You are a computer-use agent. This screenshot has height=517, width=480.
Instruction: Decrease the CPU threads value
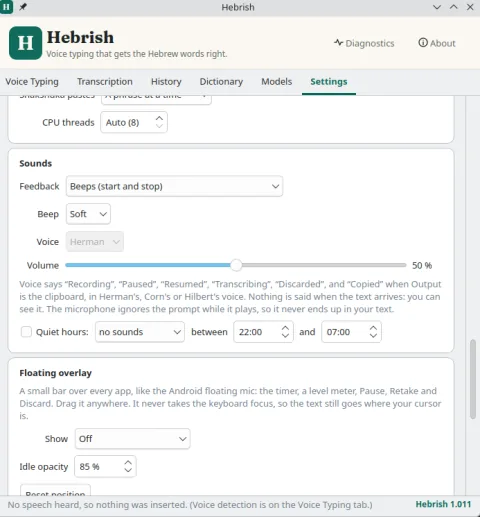click(159, 126)
